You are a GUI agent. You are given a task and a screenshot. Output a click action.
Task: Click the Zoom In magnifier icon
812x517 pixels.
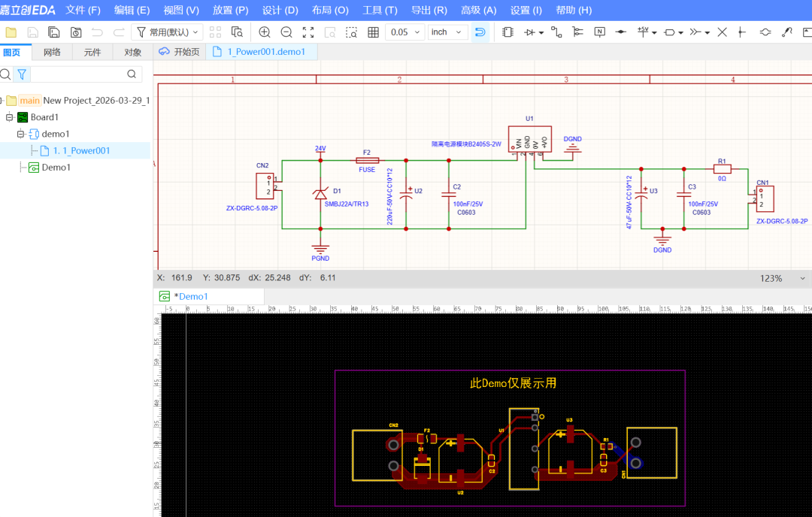(264, 32)
